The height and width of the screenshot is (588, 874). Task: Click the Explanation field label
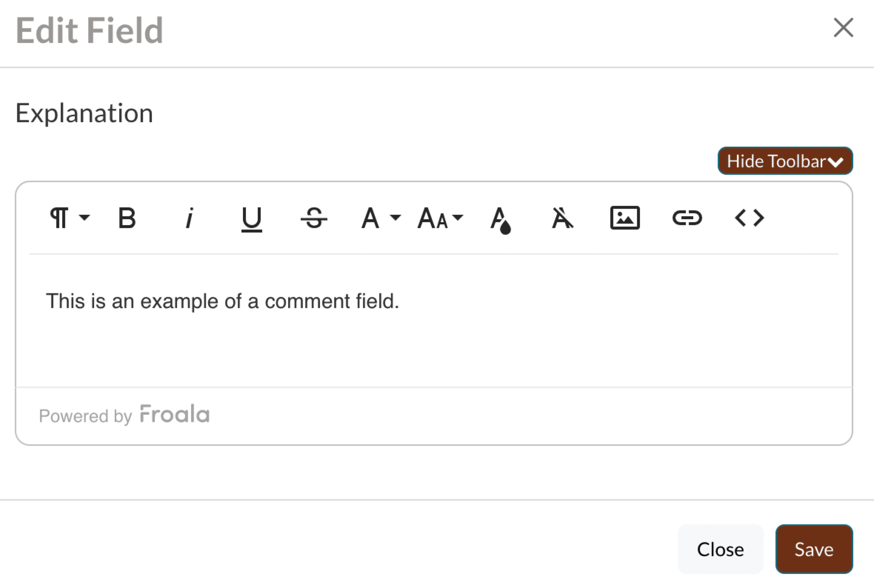tap(84, 113)
